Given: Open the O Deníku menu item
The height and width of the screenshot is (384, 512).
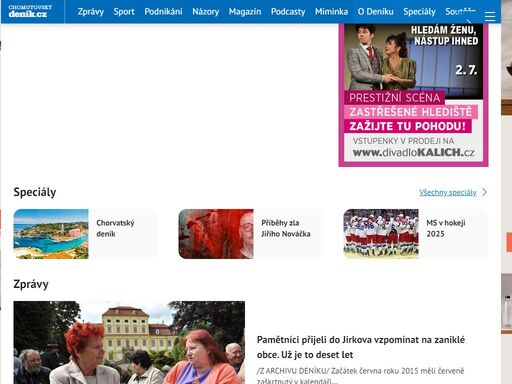Looking at the screenshot, I should coord(376,12).
